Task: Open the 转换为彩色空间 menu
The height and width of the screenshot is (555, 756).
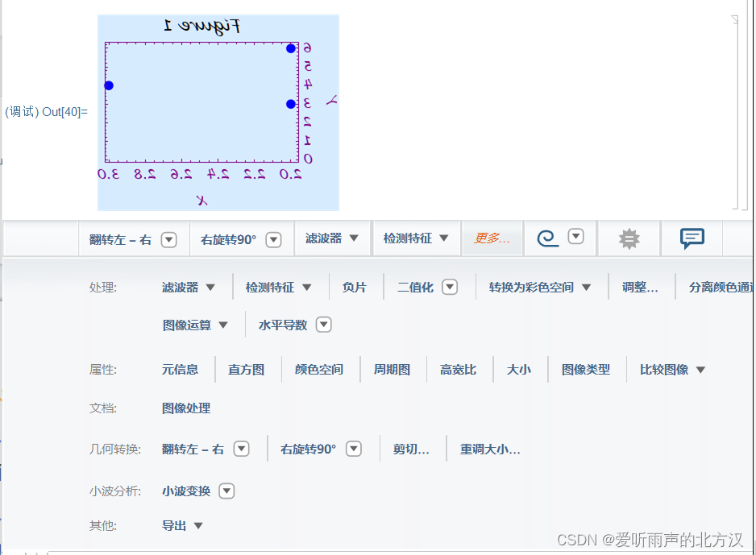Action: (539, 287)
